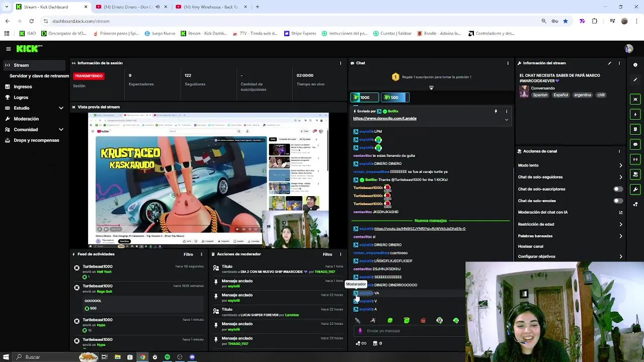
Task: Toggle Chat de solo-suscriptores switch
Action: [x=618, y=189]
